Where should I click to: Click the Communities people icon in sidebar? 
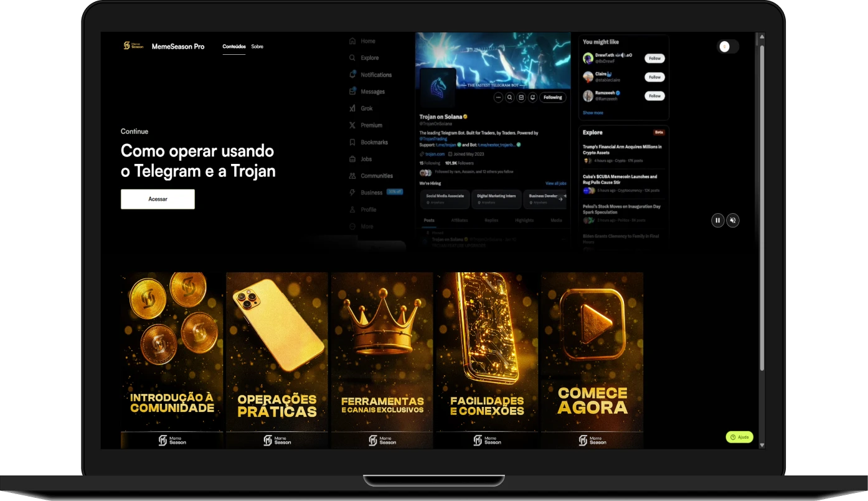(352, 176)
